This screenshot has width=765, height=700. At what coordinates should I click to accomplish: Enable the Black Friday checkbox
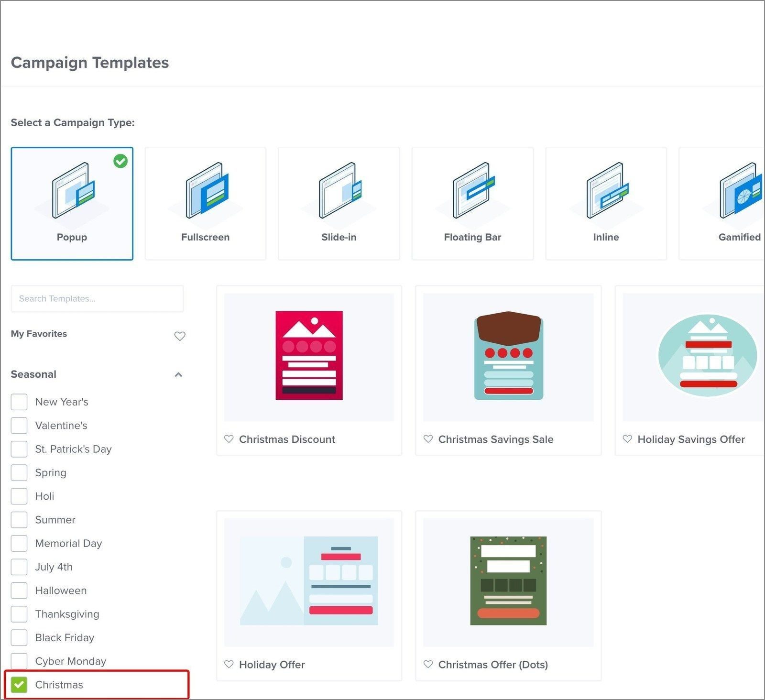click(x=19, y=637)
